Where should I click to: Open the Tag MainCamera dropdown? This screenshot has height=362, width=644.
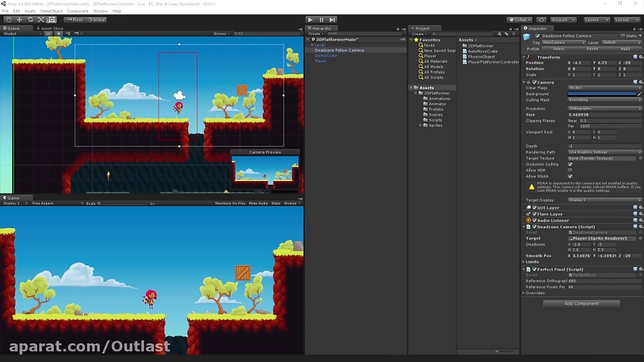pyautogui.click(x=563, y=43)
